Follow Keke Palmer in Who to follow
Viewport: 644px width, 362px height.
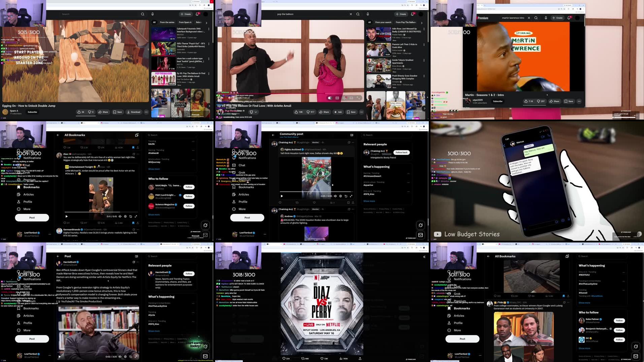point(619,320)
